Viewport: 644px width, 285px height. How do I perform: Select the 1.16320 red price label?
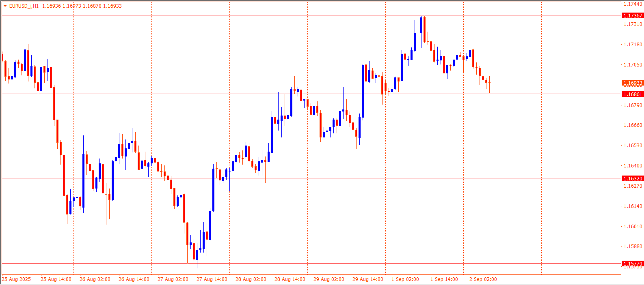point(633,178)
